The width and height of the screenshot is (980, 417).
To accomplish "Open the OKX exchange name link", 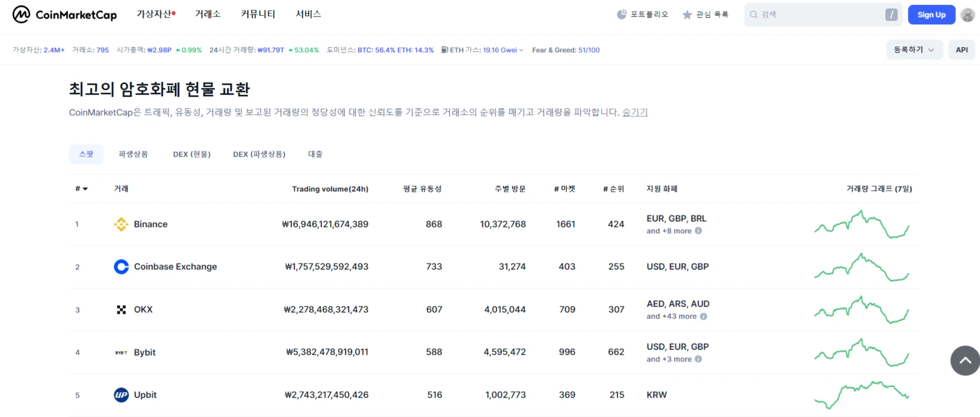I will (143, 309).
